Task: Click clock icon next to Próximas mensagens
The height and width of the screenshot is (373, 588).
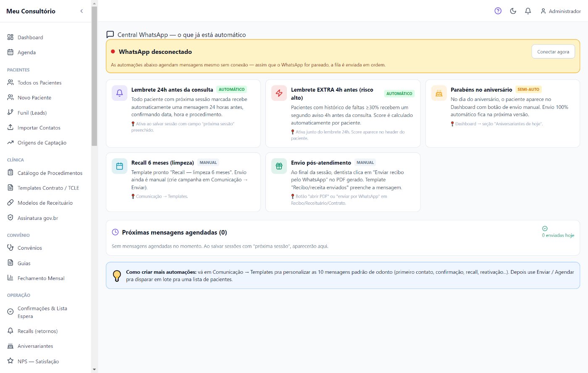Action: (115, 232)
